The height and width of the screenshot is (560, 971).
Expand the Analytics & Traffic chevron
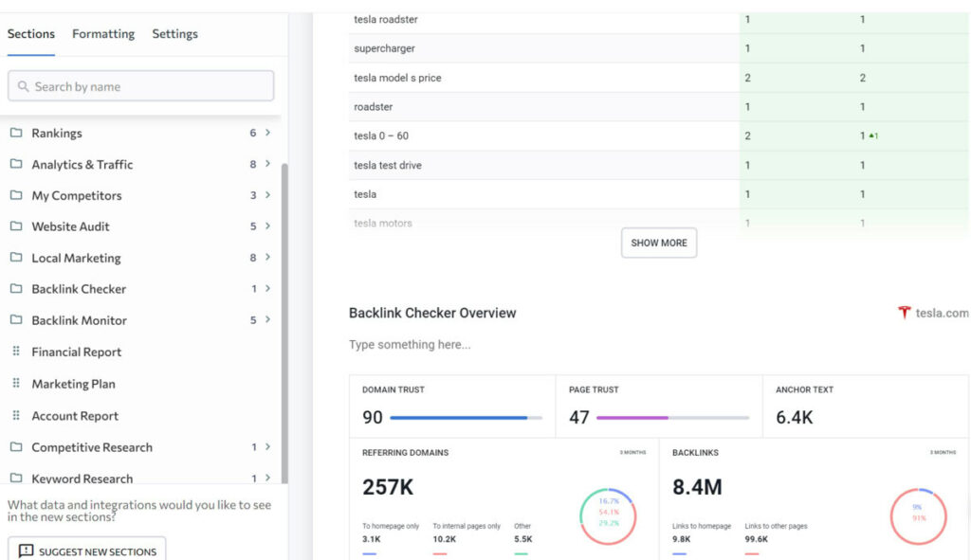tap(267, 164)
